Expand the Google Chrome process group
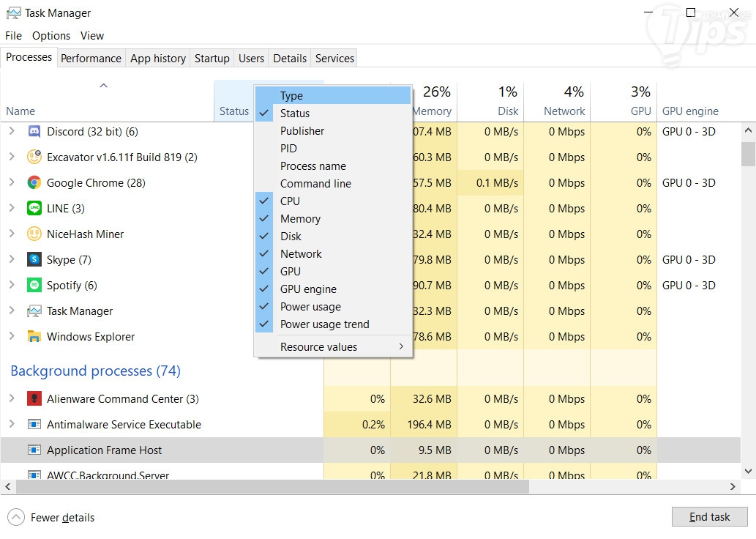Viewport: 756px width, 539px height. (x=12, y=183)
